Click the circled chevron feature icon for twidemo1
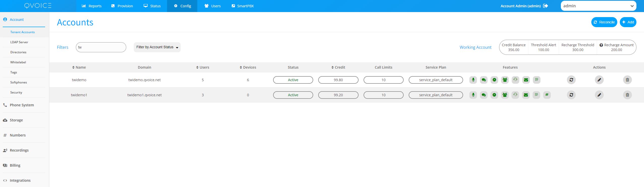 click(494, 95)
